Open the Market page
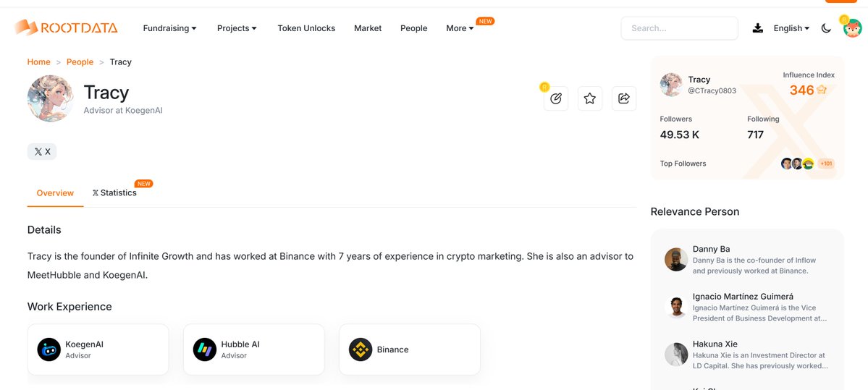This screenshot has height=390, width=868. pos(368,28)
